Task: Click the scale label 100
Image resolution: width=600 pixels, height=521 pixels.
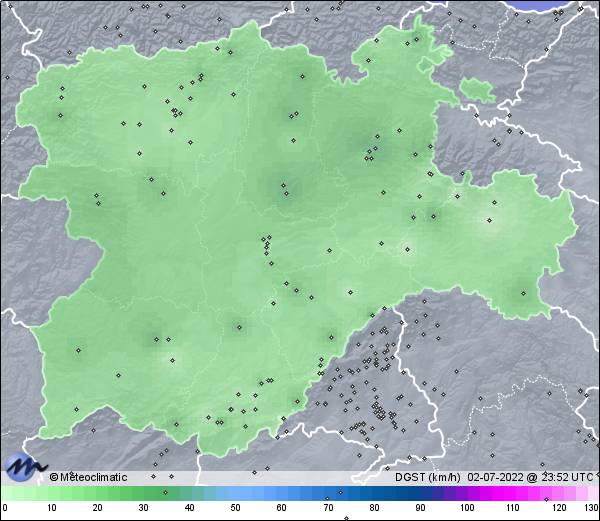Action: click(467, 508)
